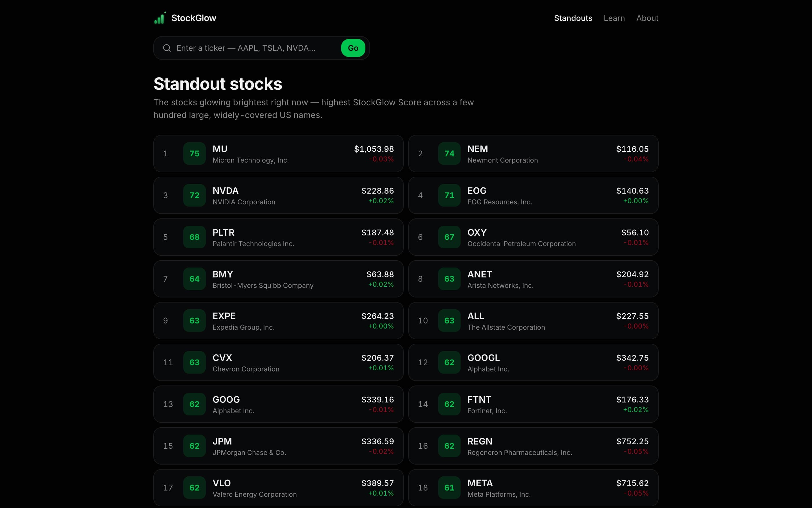Click the text Micron Technology, Inc.
Screen dimensions: 812x508
coord(251,160)
